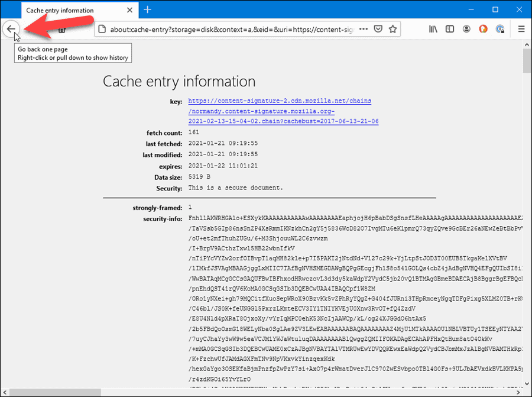Image resolution: width=532 pixels, height=397 pixels.
Task: Click the password manager extension icon
Action: 500,29
